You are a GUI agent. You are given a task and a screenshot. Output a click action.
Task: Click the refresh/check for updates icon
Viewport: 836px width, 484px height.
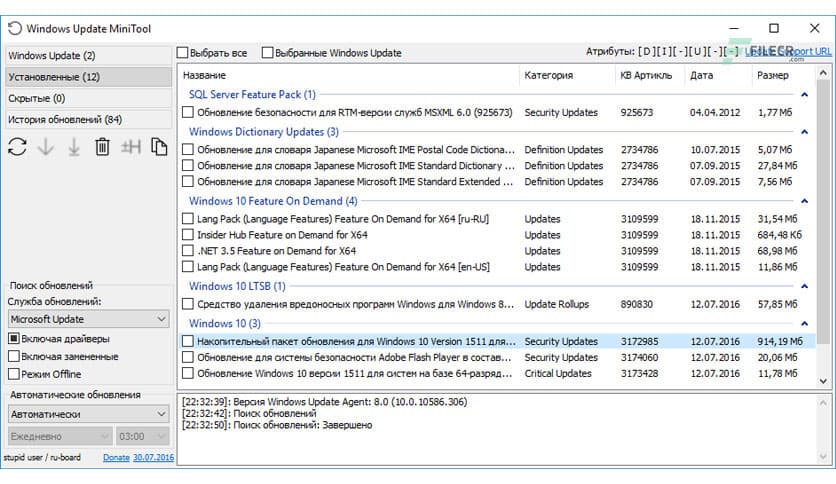[17, 147]
